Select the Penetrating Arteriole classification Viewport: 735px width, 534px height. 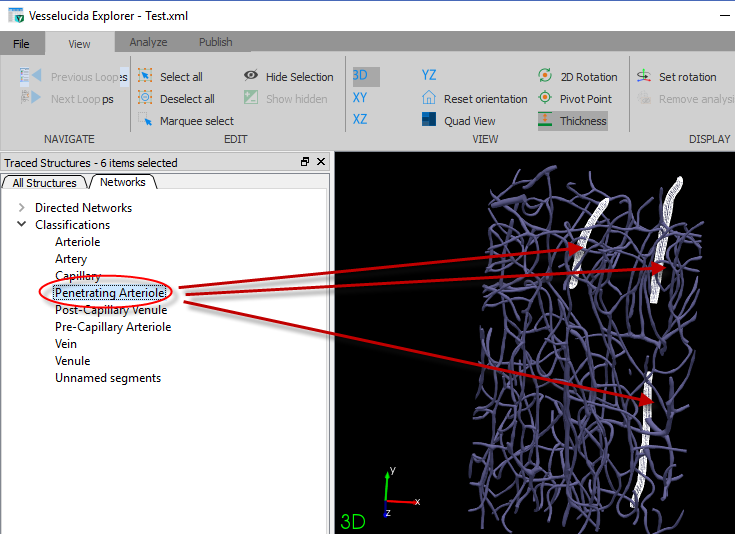pyautogui.click(x=110, y=293)
